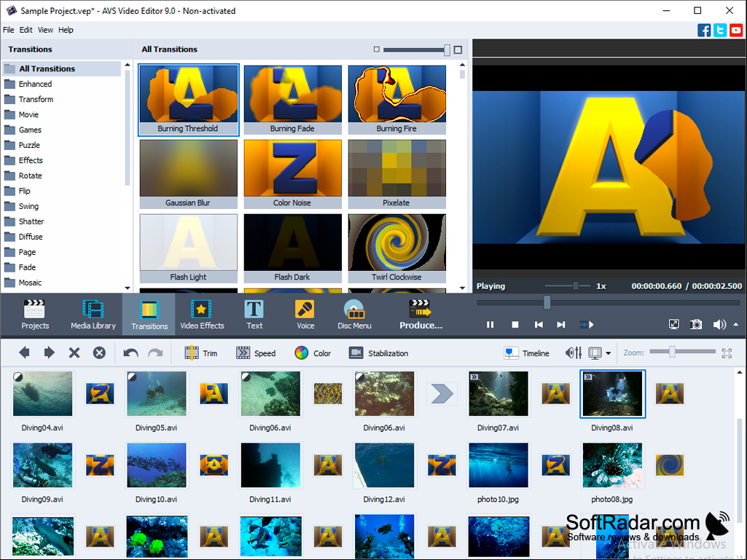Pause the preview playback

(x=490, y=325)
